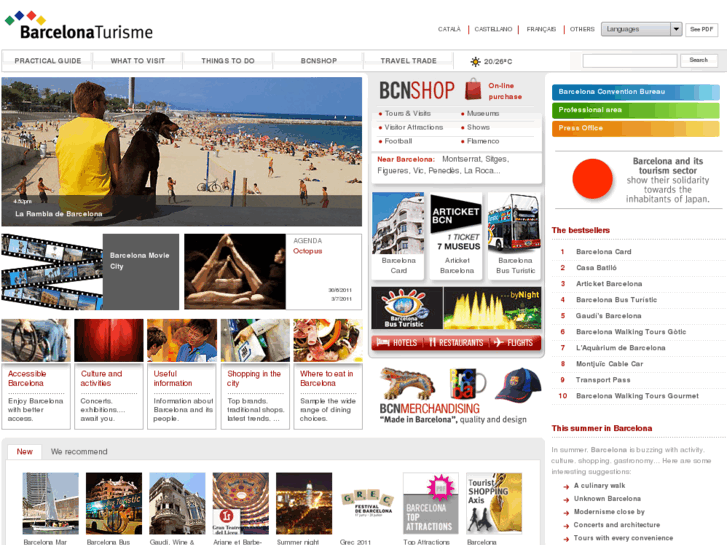Click the Gaudí lizard merchandise image
727x545 pixels.
[x=407, y=384]
